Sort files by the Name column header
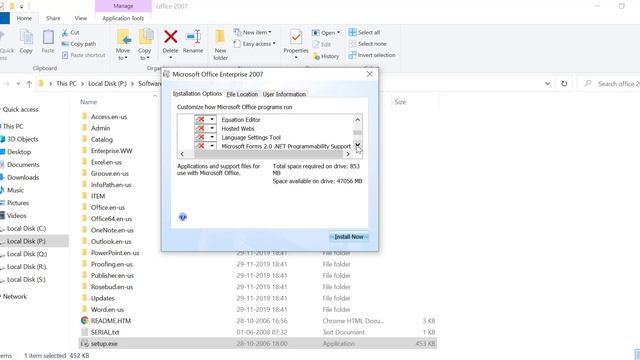The height and width of the screenshot is (360, 640). pos(89,102)
